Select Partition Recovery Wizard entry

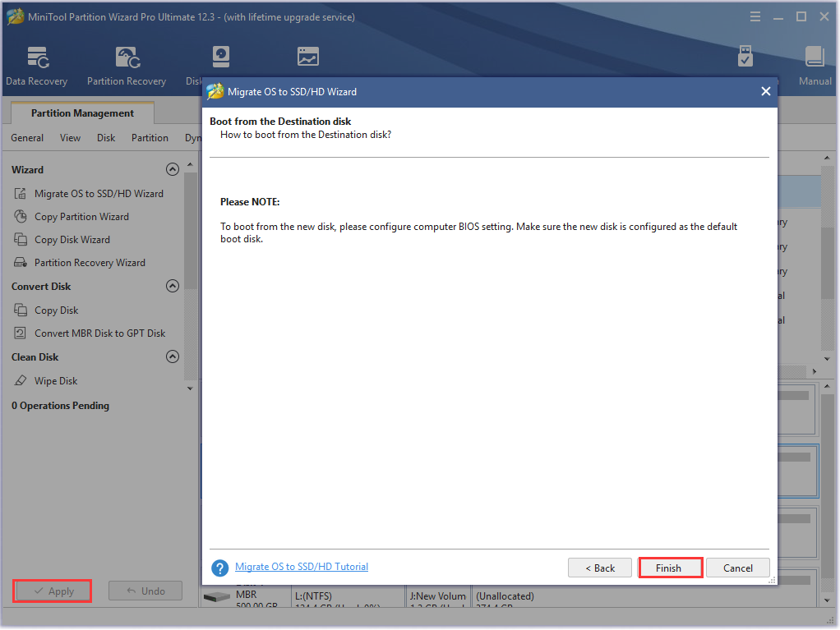point(90,262)
